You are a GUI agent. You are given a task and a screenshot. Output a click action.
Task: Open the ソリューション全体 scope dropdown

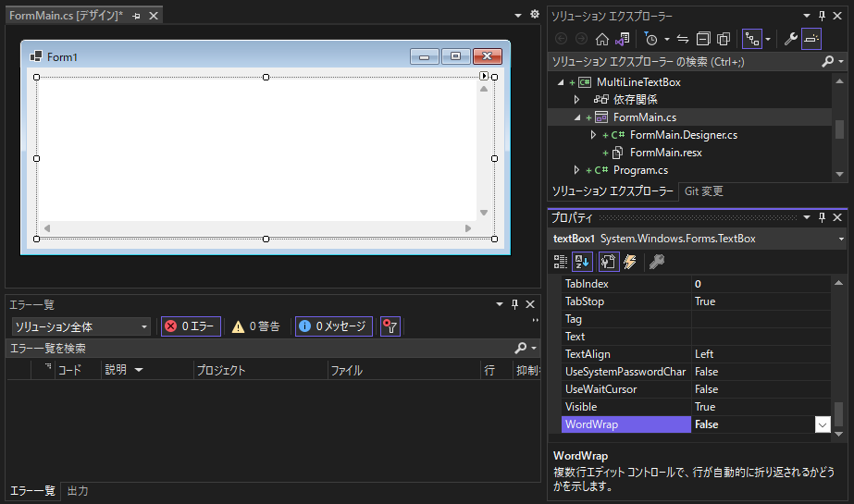[x=81, y=327]
